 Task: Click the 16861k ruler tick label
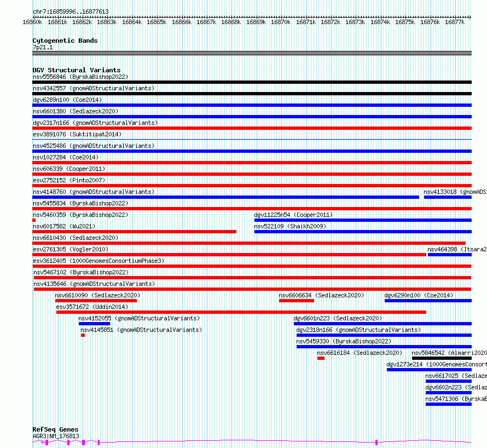click(57, 22)
